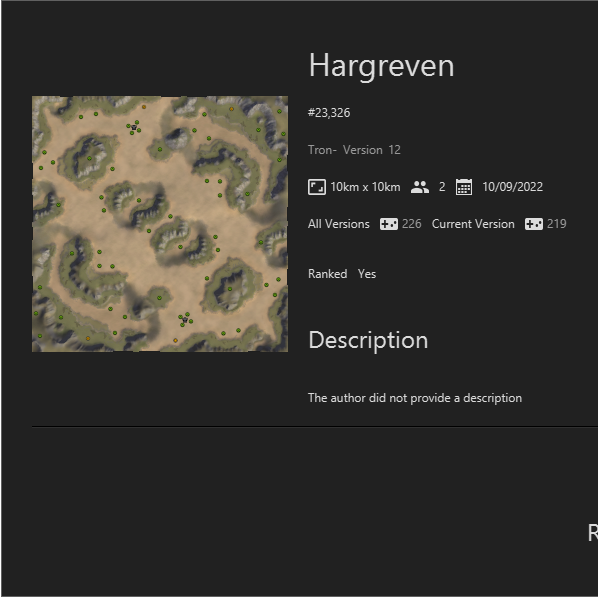
Task: Click the Current Version gamepad icon
Action: pyautogui.click(x=534, y=224)
